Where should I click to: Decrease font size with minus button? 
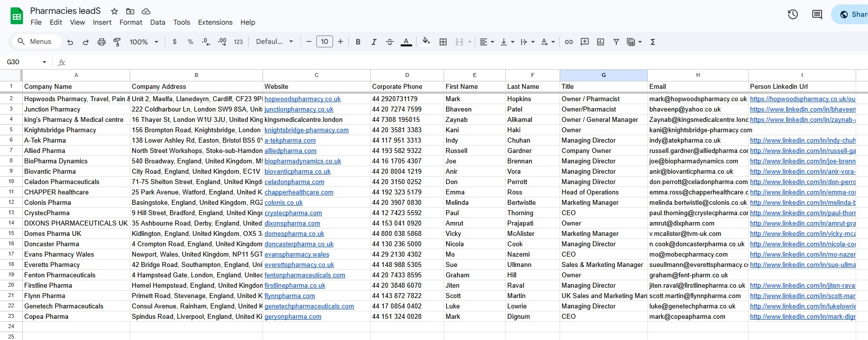[309, 42]
